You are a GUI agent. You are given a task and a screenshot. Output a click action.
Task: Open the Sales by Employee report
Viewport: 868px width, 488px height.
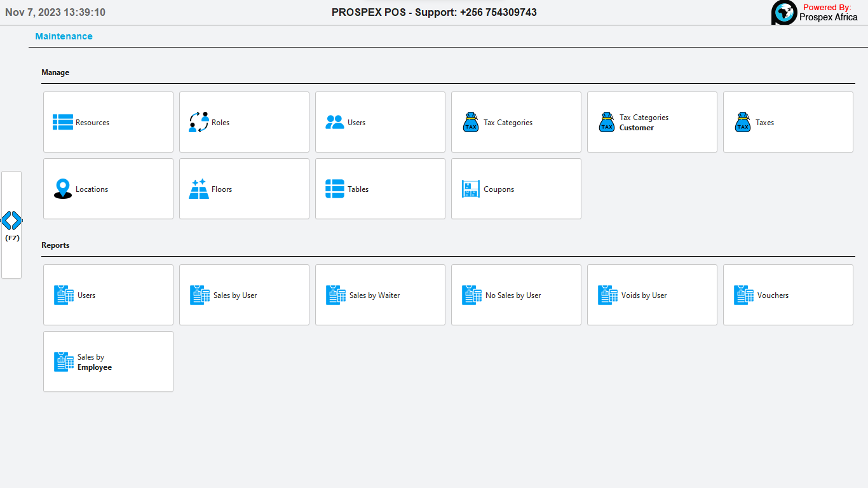(108, 362)
